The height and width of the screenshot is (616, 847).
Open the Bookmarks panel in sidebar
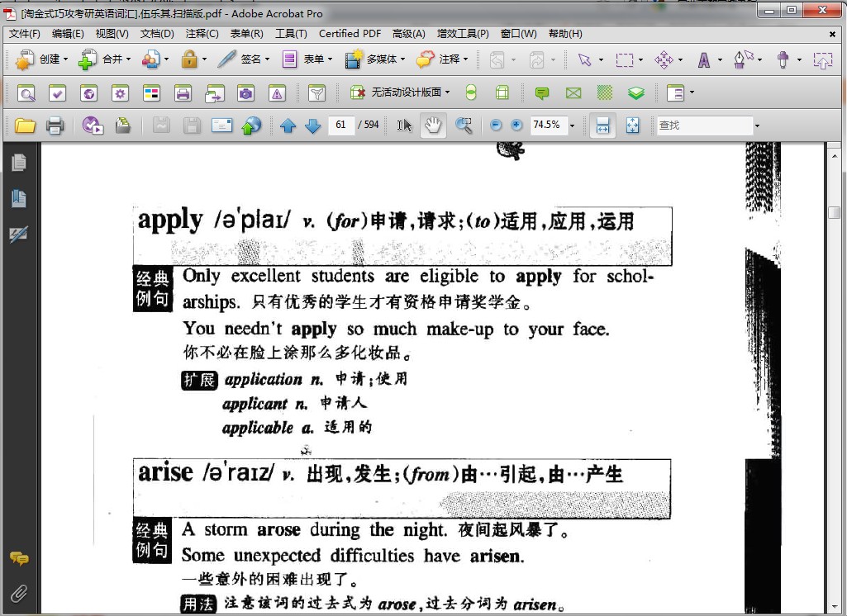pos(19,198)
